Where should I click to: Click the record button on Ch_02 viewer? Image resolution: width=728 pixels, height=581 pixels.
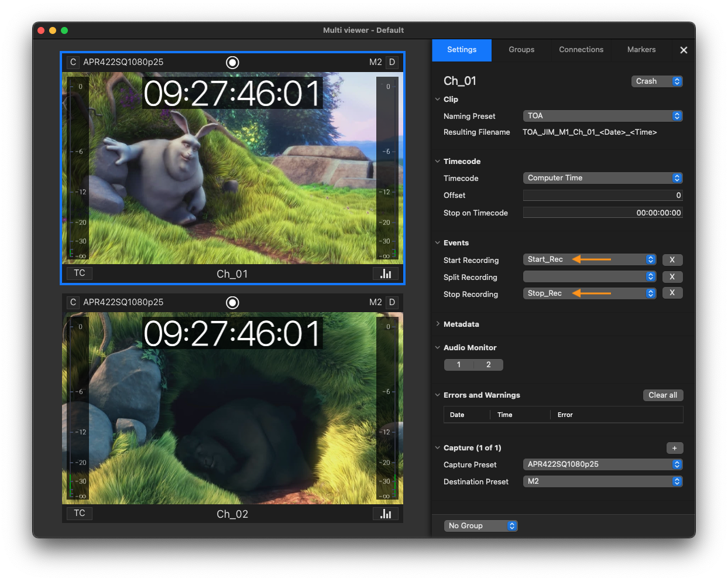(x=232, y=302)
